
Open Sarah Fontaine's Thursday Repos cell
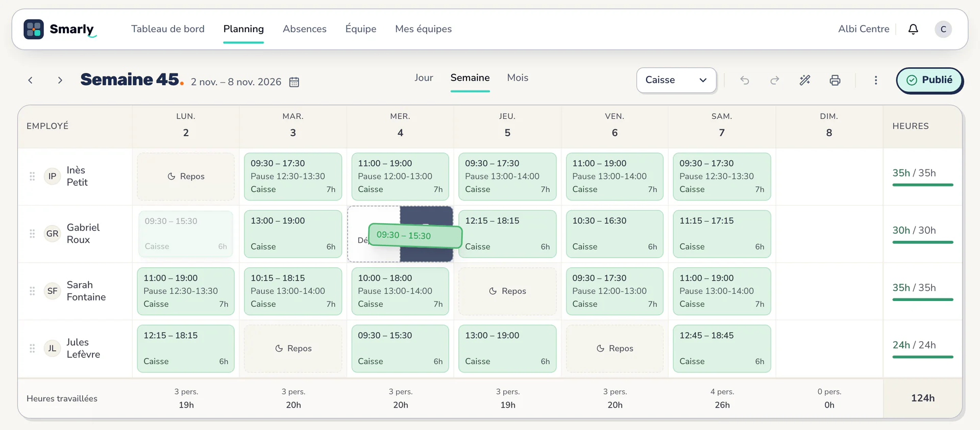point(507,291)
